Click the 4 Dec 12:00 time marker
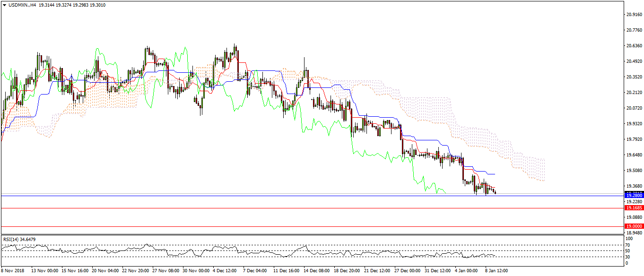The width and height of the screenshot is (644, 276). pyautogui.click(x=225, y=271)
